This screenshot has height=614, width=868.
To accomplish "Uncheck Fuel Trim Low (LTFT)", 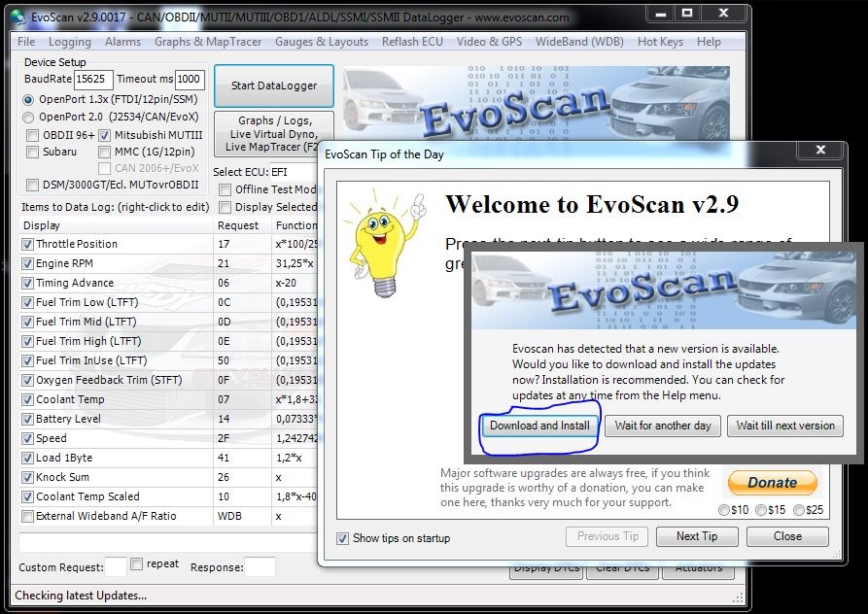I will click(x=27, y=302).
